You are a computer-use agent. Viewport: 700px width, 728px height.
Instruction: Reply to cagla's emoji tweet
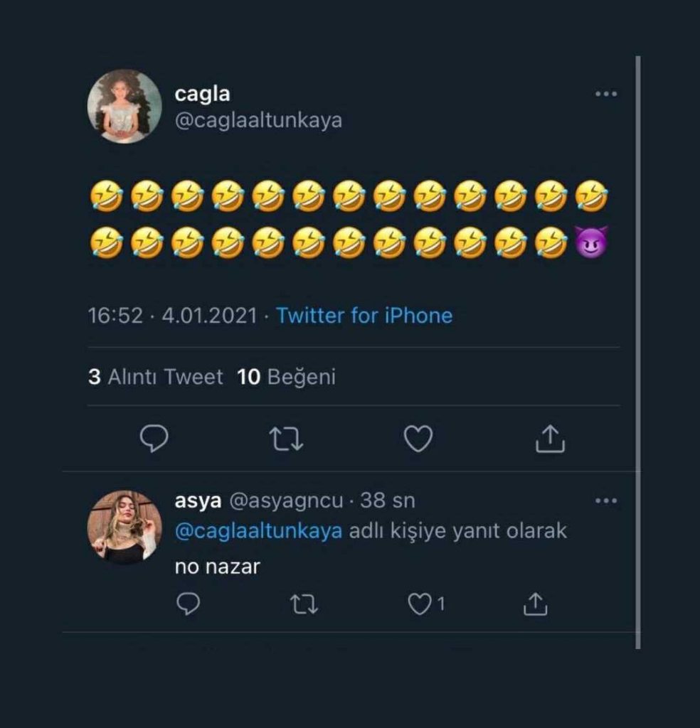click(x=154, y=439)
